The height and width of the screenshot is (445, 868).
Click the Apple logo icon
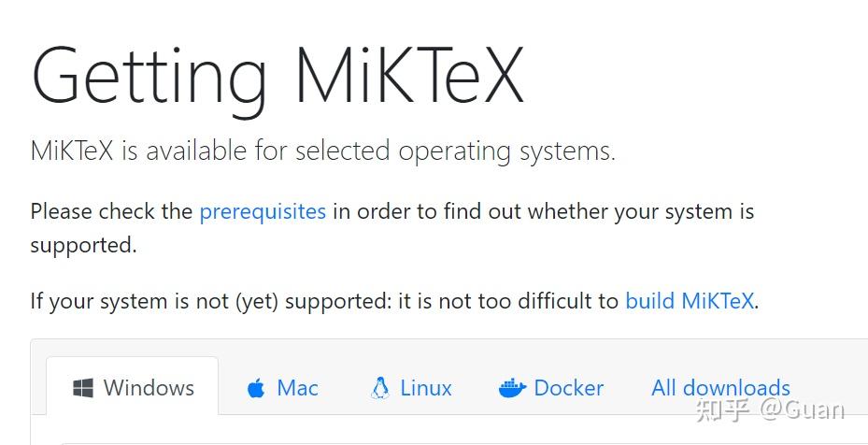pyautogui.click(x=256, y=388)
